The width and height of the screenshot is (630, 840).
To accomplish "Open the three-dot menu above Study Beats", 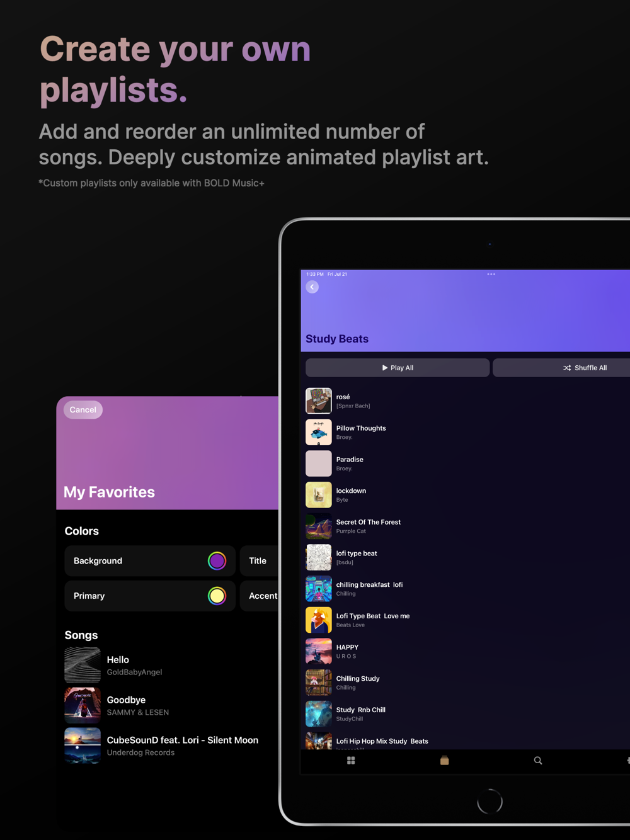I will tap(491, 275).
